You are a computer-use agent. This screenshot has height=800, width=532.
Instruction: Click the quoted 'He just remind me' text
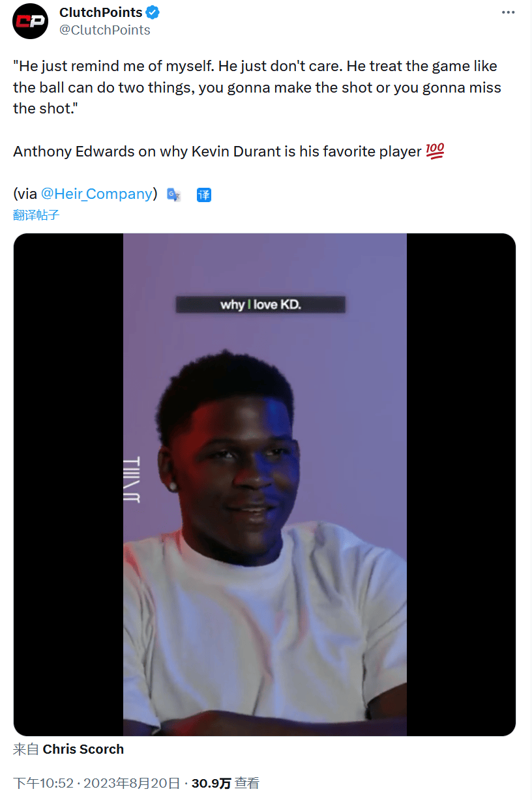coord(257,87)
